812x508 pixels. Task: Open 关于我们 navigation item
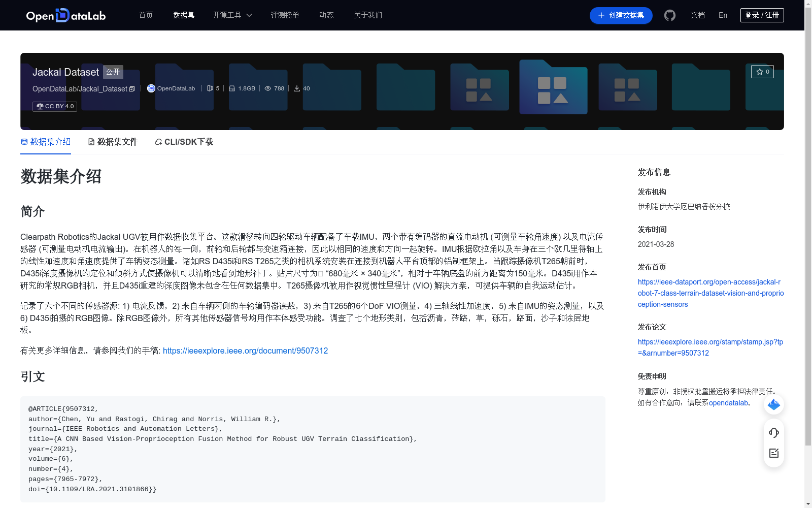pyautogui.click(x=368, y=15)
